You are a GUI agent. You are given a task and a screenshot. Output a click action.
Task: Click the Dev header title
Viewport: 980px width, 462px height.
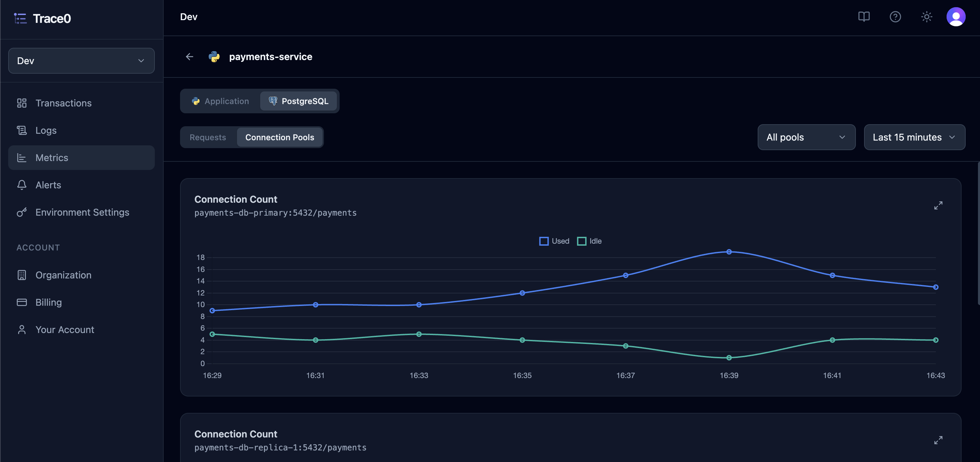point(189,17)
